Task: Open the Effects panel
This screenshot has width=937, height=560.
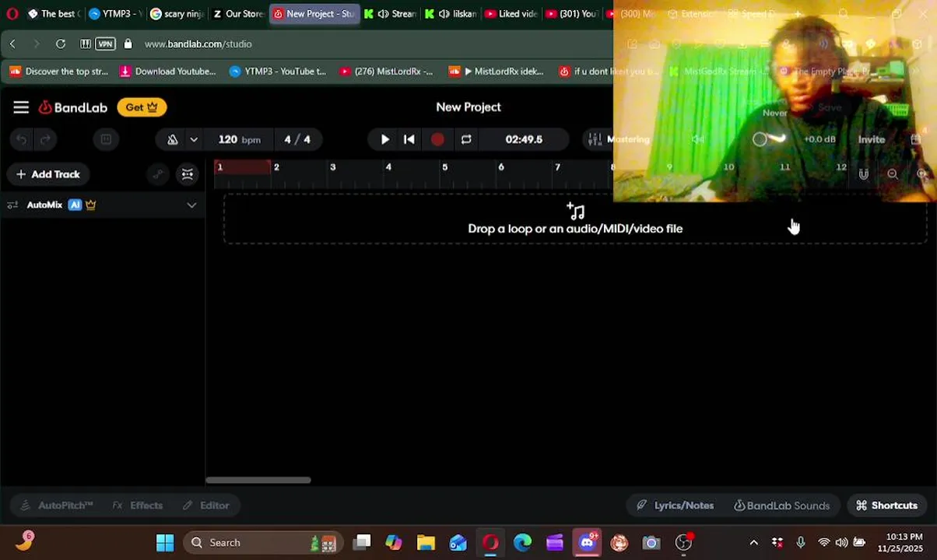Action: tap(137, 506)
